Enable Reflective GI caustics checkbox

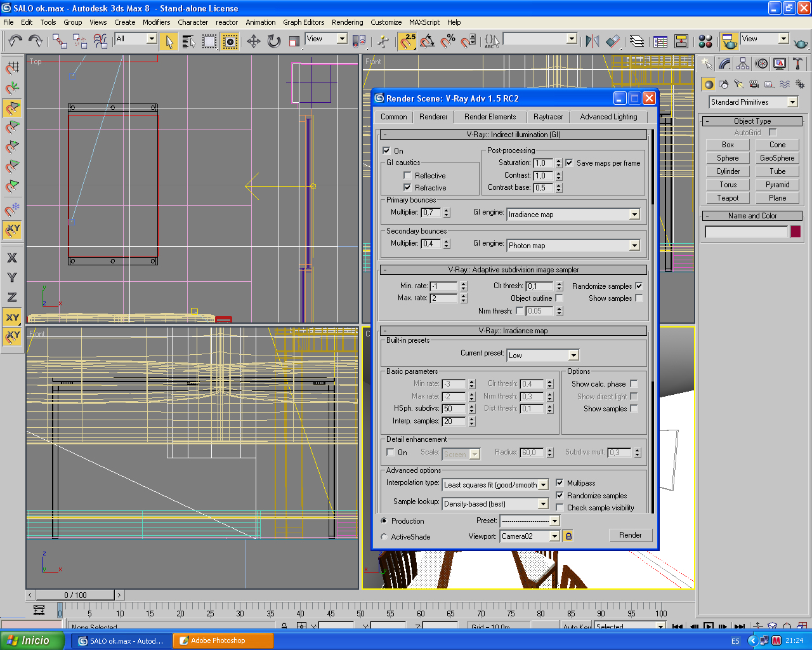click(x=407, y=175)
